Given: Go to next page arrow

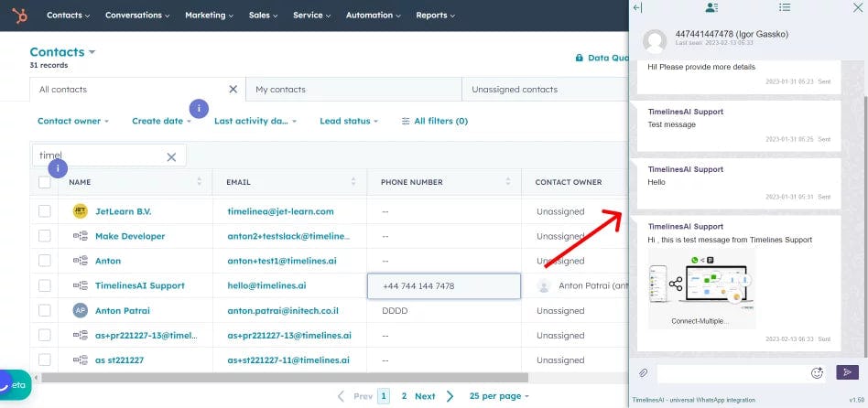Looking at the screenshot, I should coord(450,396).
